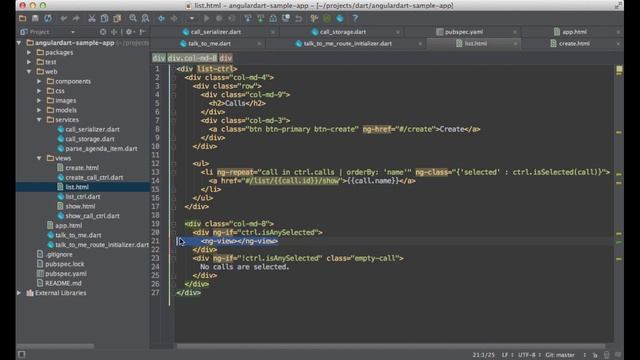Switch to pubspec.yaml tab
The width and height of the screenshot is (640, 360).
pos(464,32)
